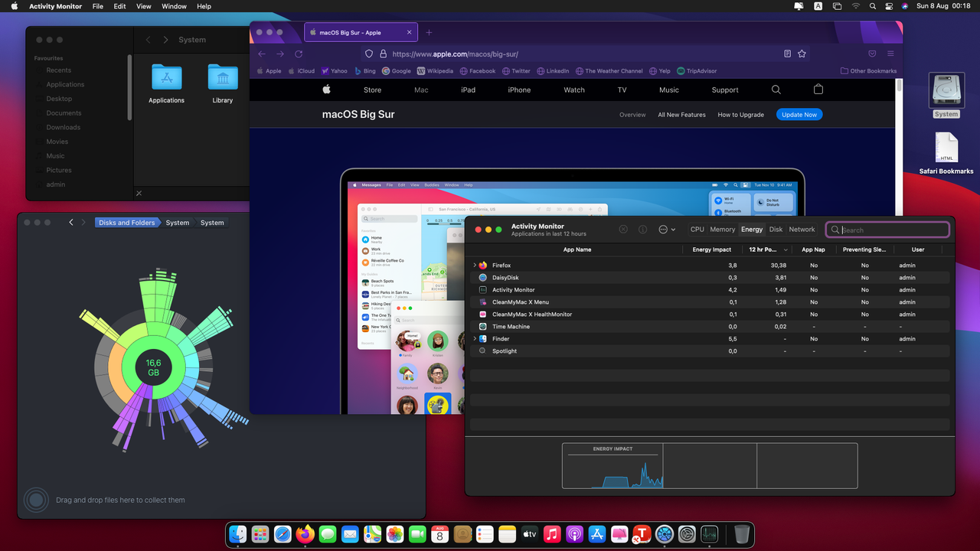
Task: Click the Update Now button
Action: tap(799, 115)
